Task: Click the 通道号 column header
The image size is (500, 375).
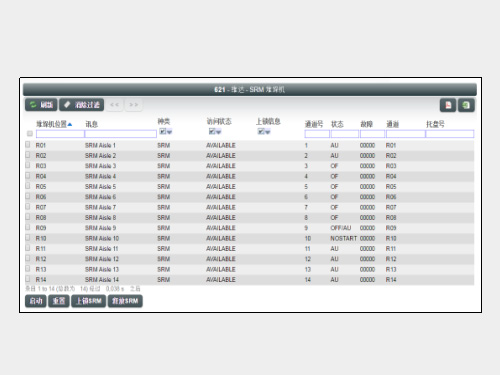Action: point(314,124)
